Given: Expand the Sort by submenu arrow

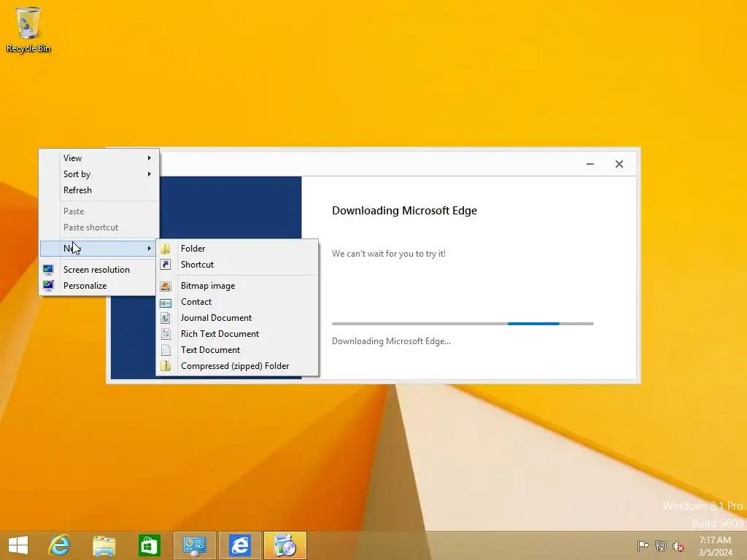Looking at the screenshot, I should 149,174.
